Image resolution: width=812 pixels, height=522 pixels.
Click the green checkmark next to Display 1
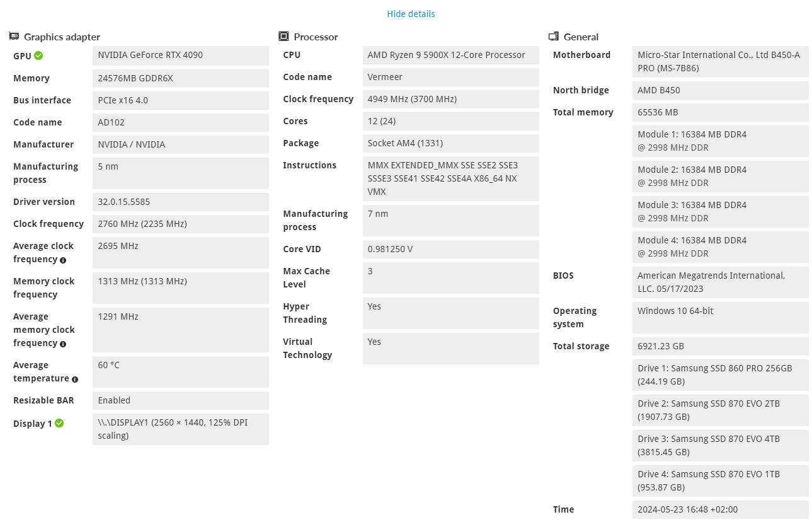coord(59,423)
